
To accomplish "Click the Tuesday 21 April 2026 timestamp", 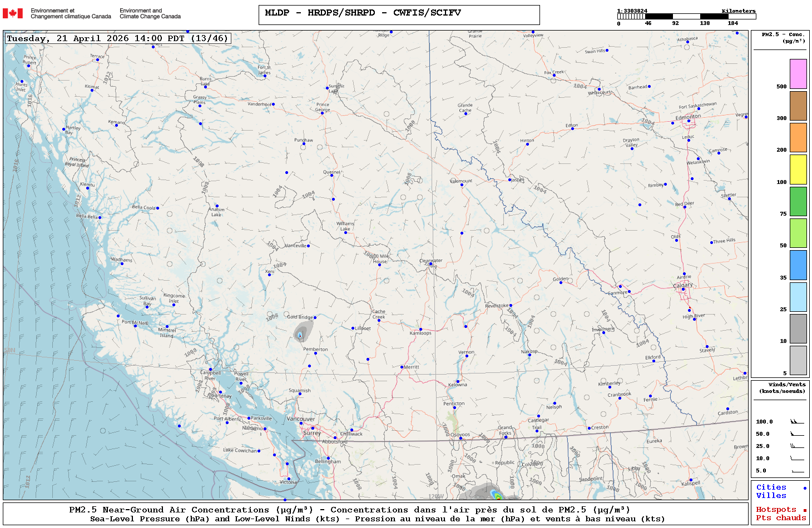I will 117,38.
